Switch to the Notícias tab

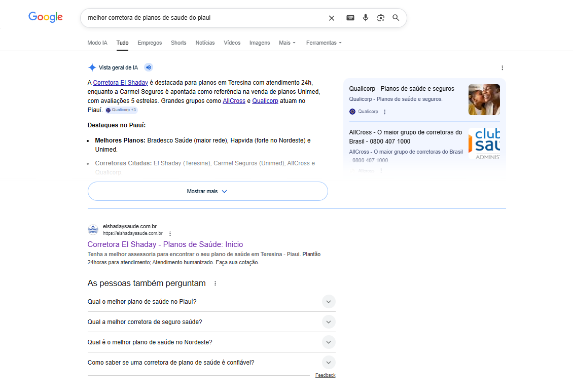pyautogui.click(x=205, y=43)
